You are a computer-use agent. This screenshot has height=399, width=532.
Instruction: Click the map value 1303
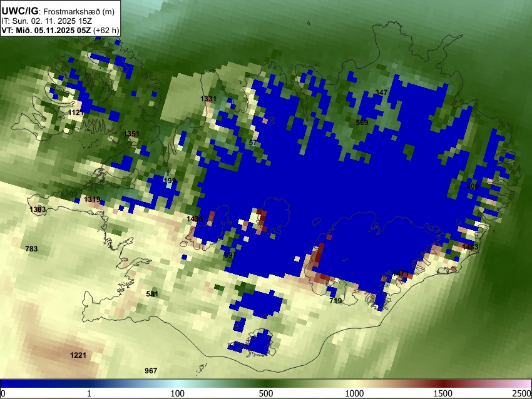[x=38, y=210]
